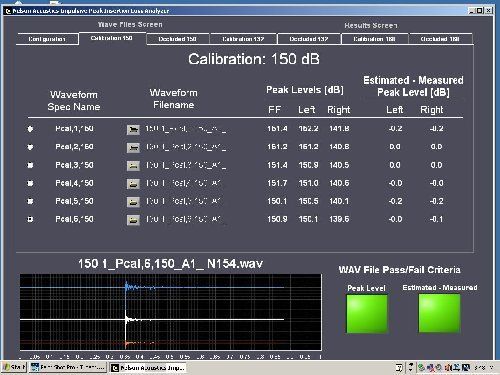Open file browser for Pcal,1,150 waveform
The image size is (500, 375).
tap(133, 129)
